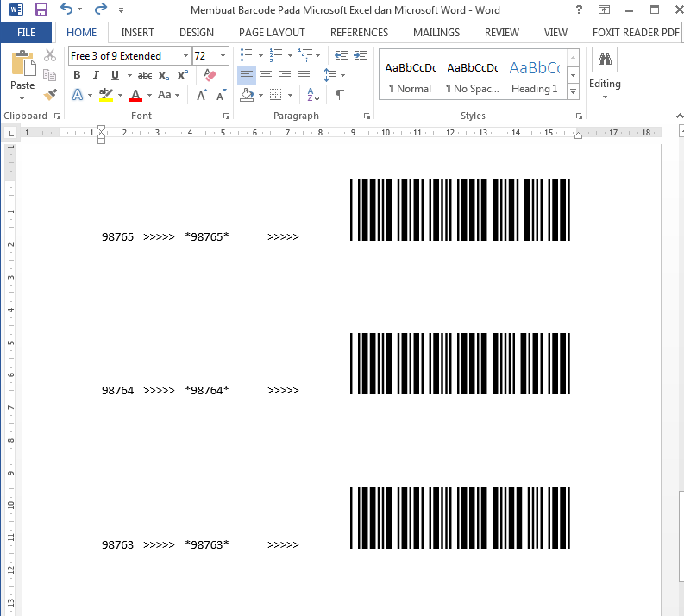Copy the selection using the Copy icon
The height and width of the screenshot is (616, 684).
[x=50, y=75]
